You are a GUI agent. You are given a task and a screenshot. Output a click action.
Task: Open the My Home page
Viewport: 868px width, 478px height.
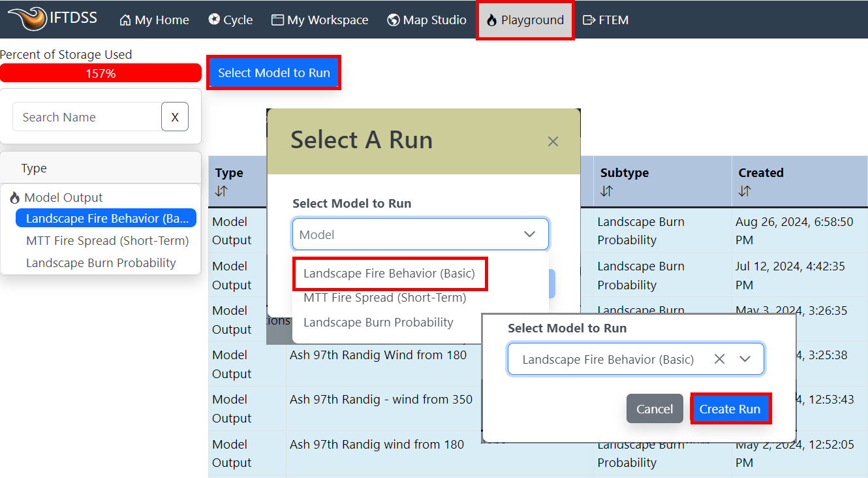click(x=155, y=20)
